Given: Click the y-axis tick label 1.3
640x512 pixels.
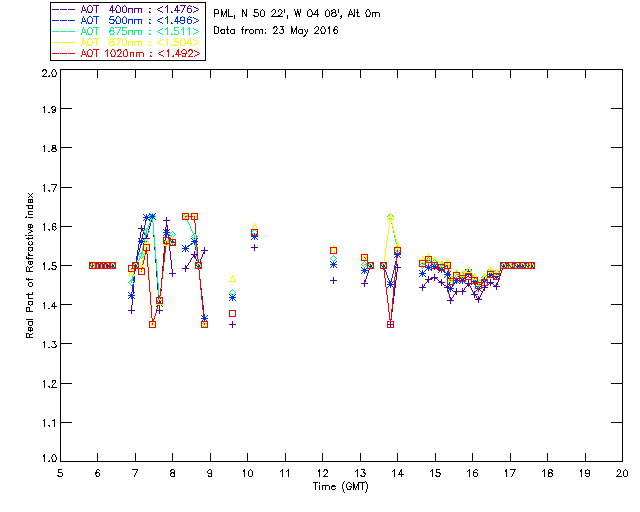Looking at the screenshot, I should tap(49, 345).
